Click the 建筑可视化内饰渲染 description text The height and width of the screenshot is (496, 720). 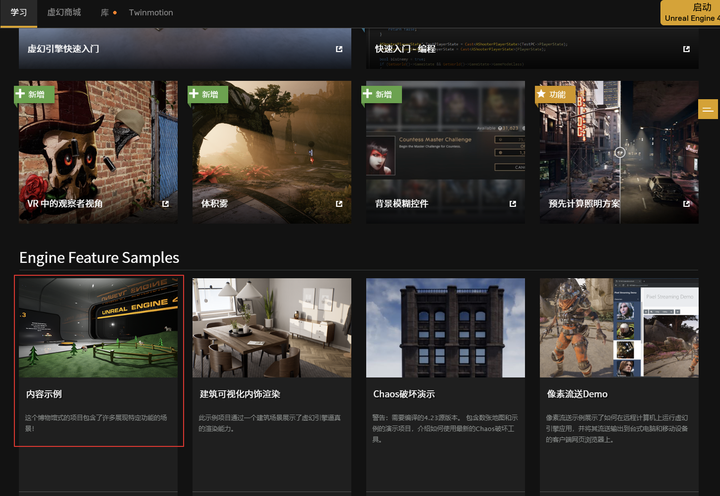(x=270, y=423)
